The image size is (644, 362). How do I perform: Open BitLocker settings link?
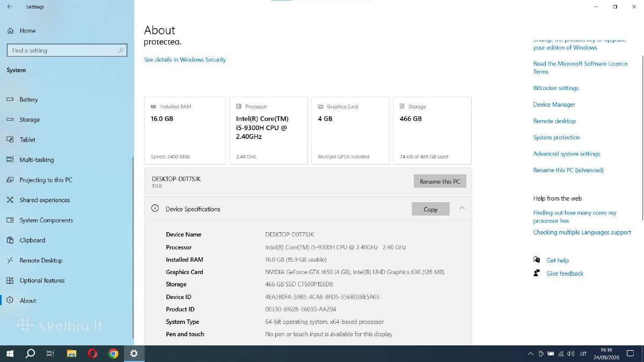(x=556, y=88)
